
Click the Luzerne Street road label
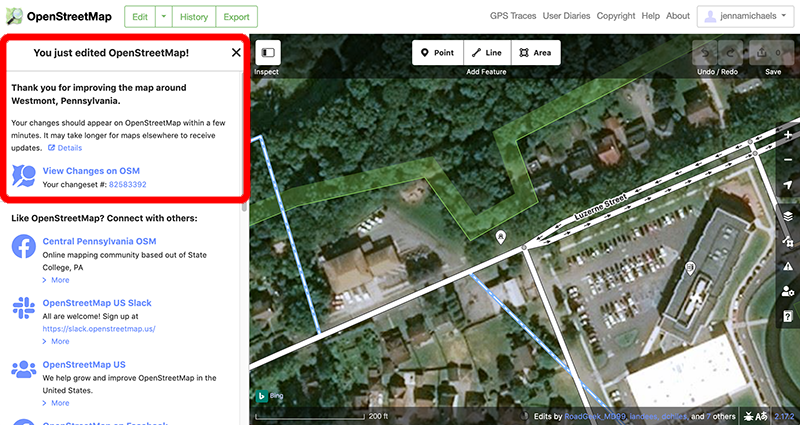(601, 206)
